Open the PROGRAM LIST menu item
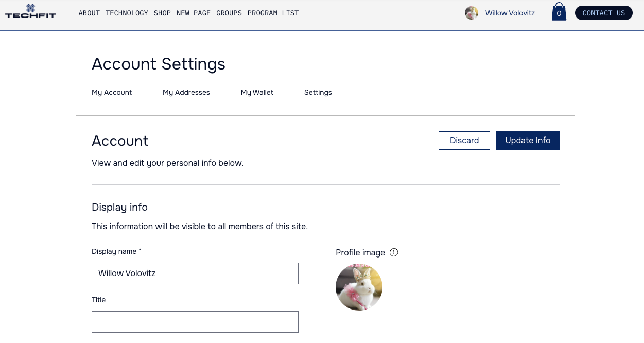Screen dimensions: 644x343 (273, 13)
